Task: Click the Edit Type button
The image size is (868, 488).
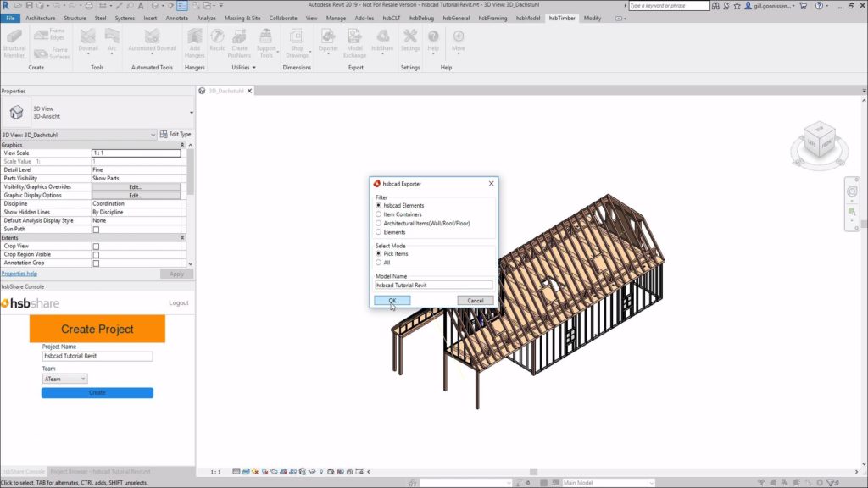Action: click(175, 135)
